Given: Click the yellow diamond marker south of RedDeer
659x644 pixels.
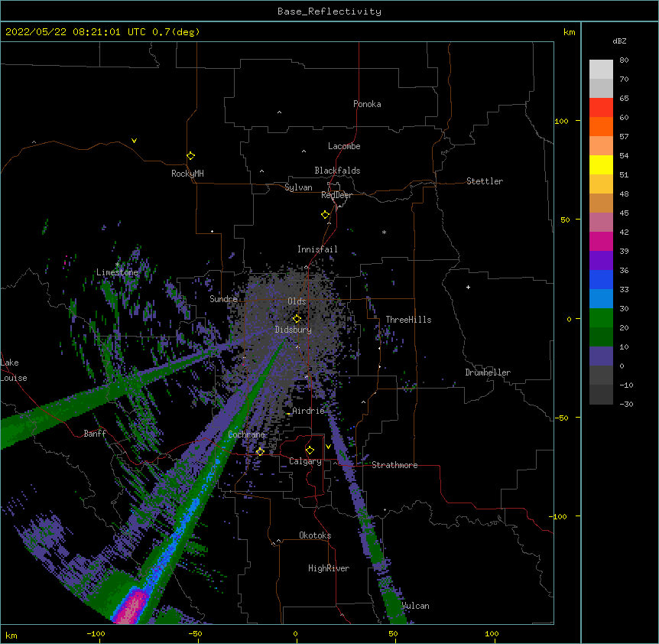Looking at the screenshot, I should pos(325,215).
